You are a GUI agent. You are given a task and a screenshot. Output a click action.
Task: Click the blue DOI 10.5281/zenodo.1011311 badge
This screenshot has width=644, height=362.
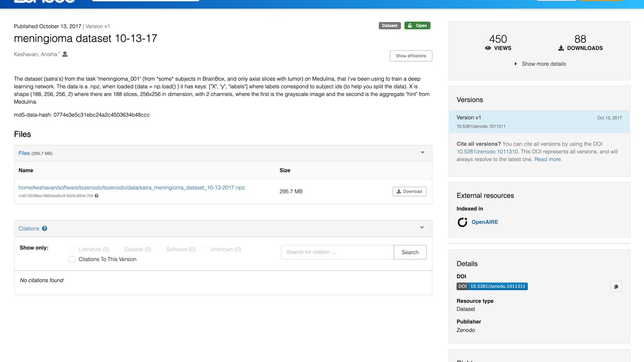[492, 287]
